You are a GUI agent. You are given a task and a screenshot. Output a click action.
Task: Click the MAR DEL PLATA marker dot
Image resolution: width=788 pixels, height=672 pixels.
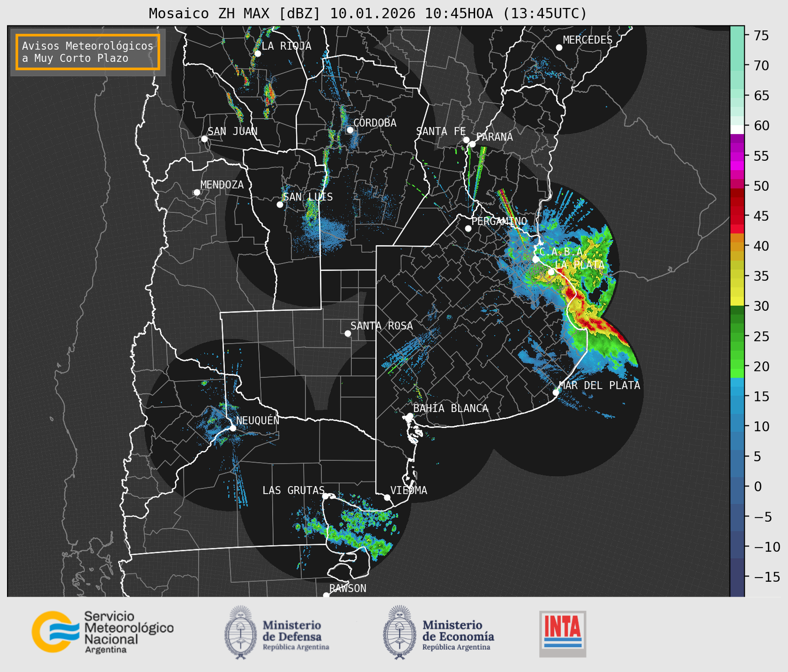coord(555,393)
